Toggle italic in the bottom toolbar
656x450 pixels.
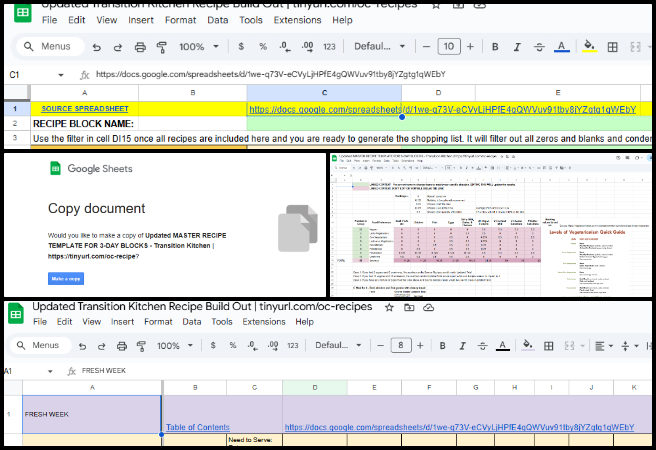click(x=462, y=346)
